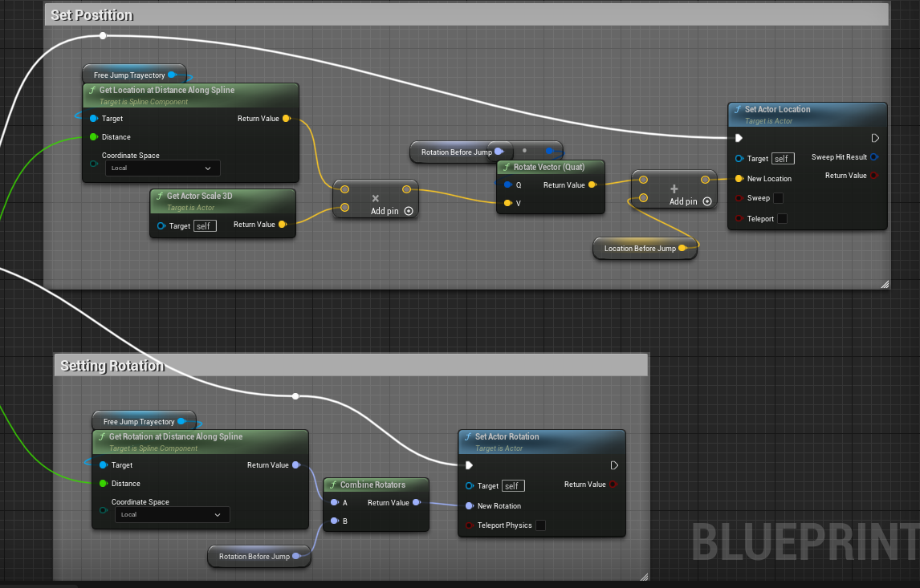Click the green Distance pin on Get Location node
The image size is (920, 588).
click(93, 137)
